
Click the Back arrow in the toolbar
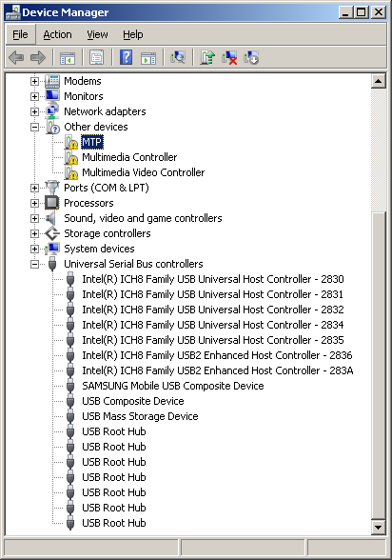(x=16, y=57)
